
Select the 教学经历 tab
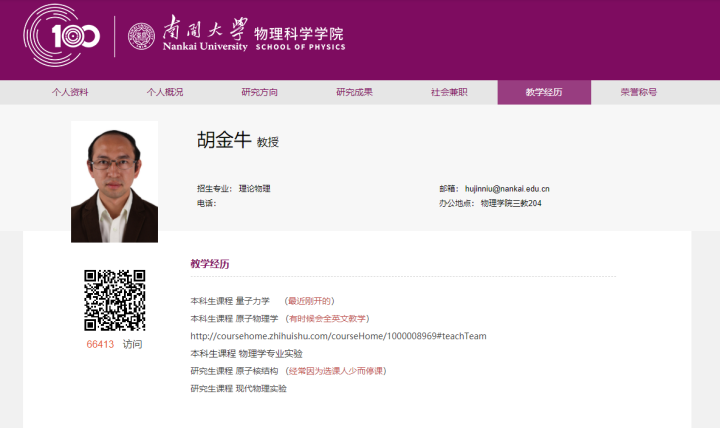pyautogui.click(x=544, y=92)
